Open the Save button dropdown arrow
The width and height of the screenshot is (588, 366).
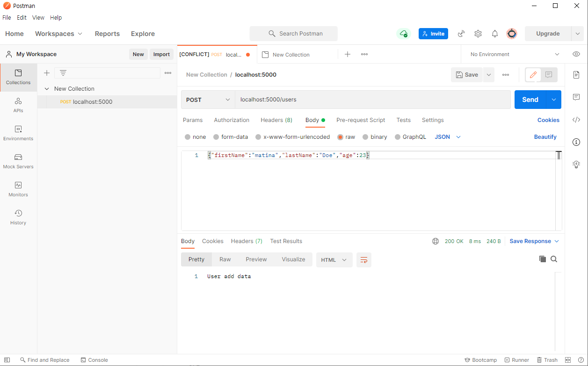click(489, 75)
